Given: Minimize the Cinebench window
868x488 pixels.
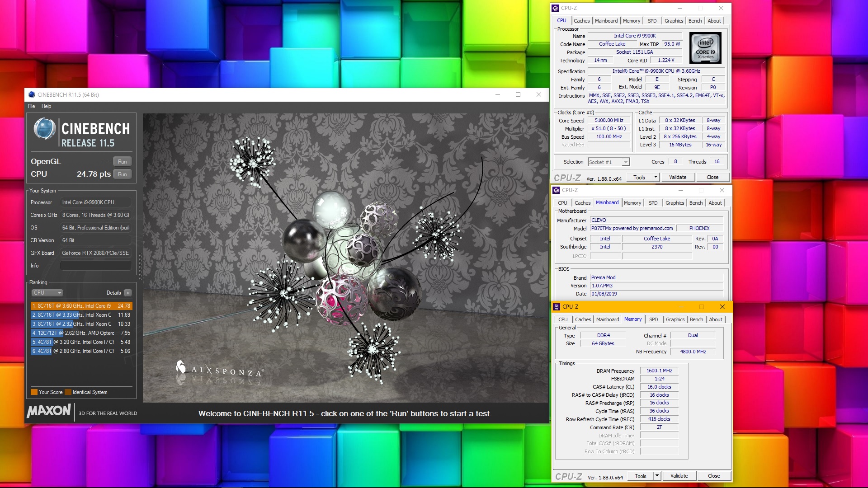Looking at the screenshot, I should pyautogui.click(x=498, y=94).
